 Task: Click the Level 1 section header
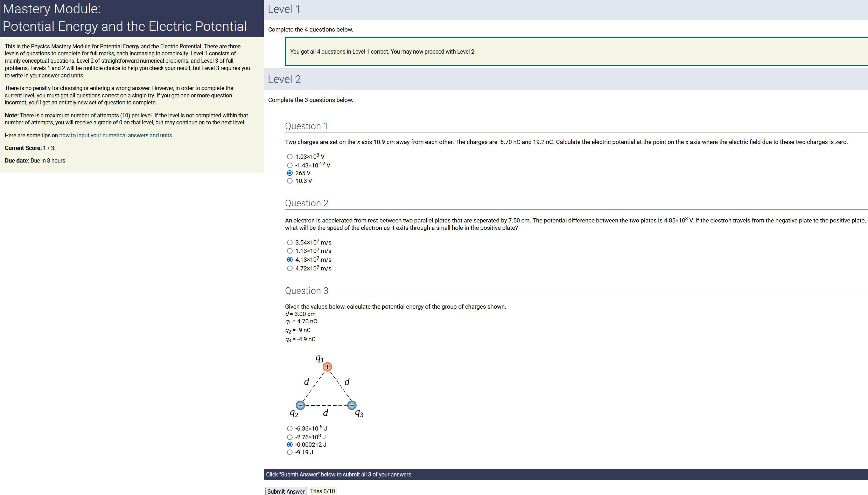[x=283, y=9]
